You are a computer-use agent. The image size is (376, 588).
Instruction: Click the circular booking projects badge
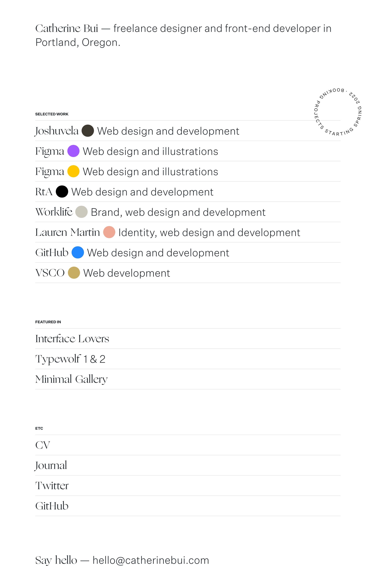point(337,112)
